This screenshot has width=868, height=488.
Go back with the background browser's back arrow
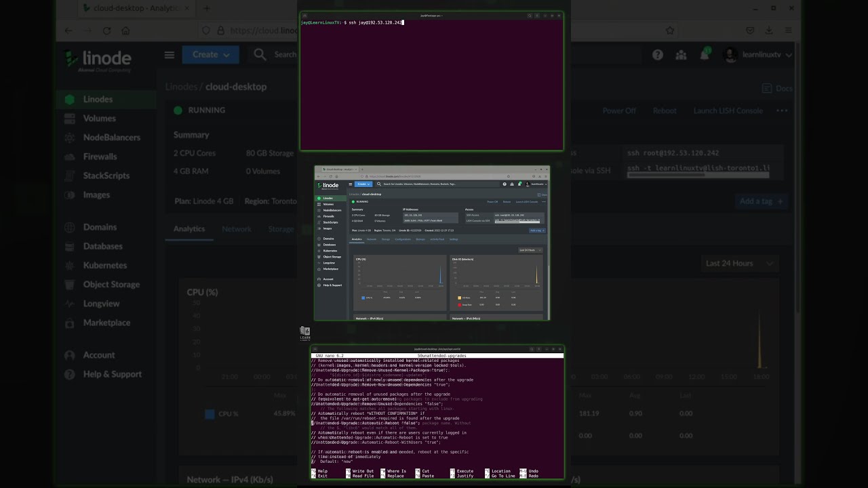(68, 30)
